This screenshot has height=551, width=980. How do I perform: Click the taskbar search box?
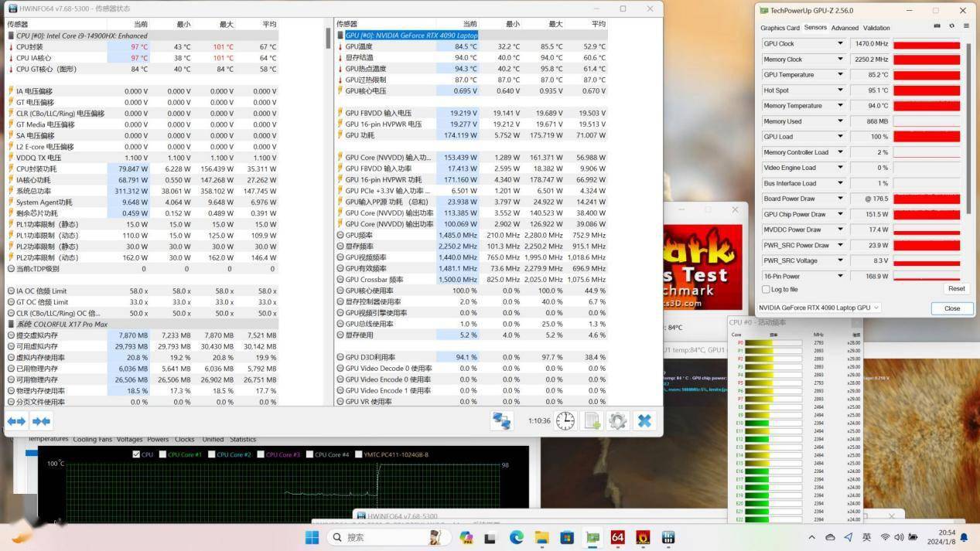click(x=389, y=537)
